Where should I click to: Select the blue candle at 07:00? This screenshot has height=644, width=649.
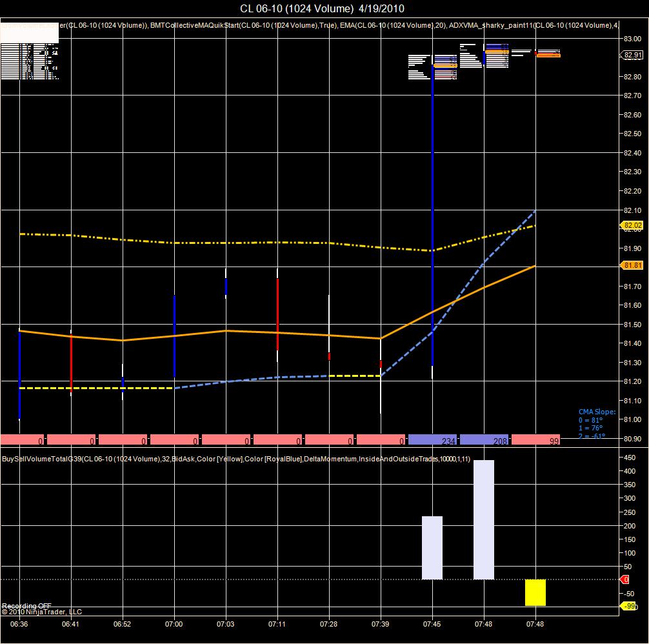click(x=174, y=336)
